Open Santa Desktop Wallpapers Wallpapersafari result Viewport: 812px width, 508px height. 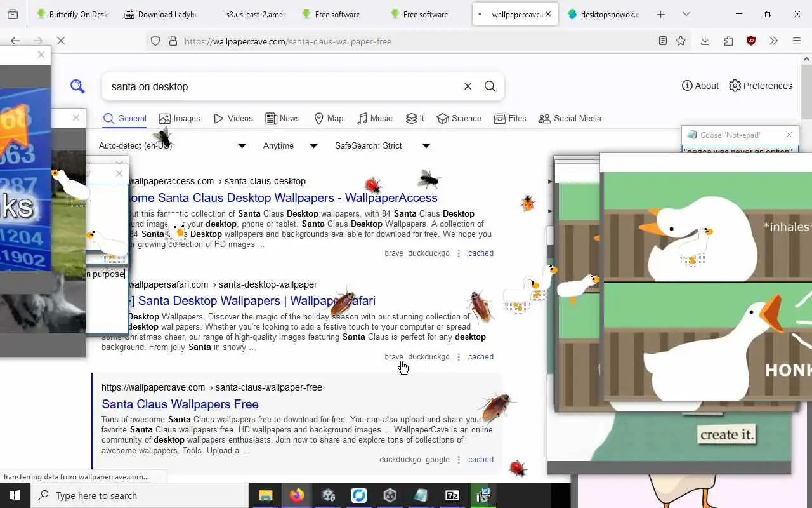click(x=252, y=300)
